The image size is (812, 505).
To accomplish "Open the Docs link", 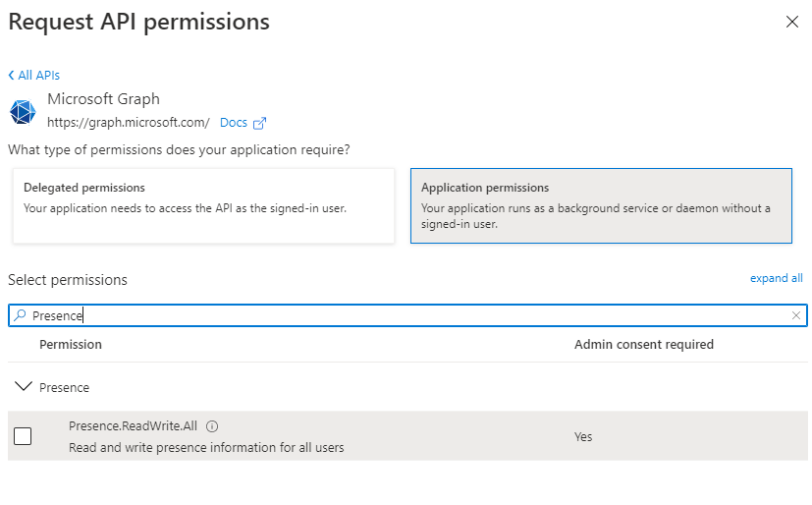I will coord(234,123).
